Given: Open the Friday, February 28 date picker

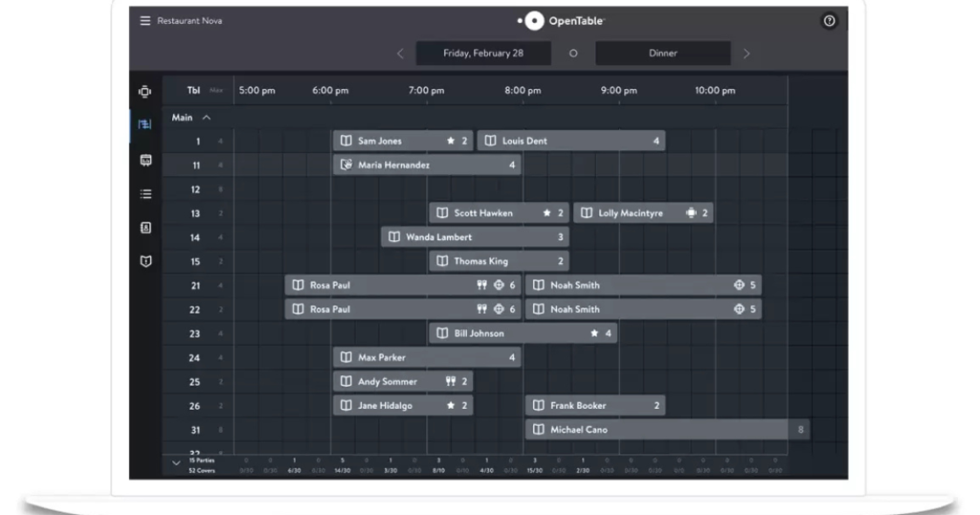Looking at the screenshot, I should pos(483,53).
